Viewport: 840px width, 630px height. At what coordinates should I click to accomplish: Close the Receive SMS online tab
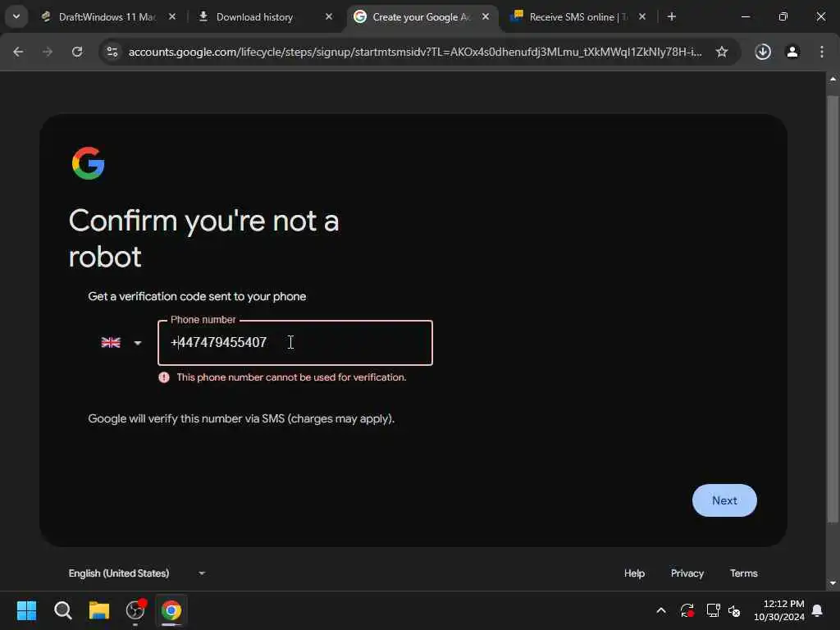642,16
